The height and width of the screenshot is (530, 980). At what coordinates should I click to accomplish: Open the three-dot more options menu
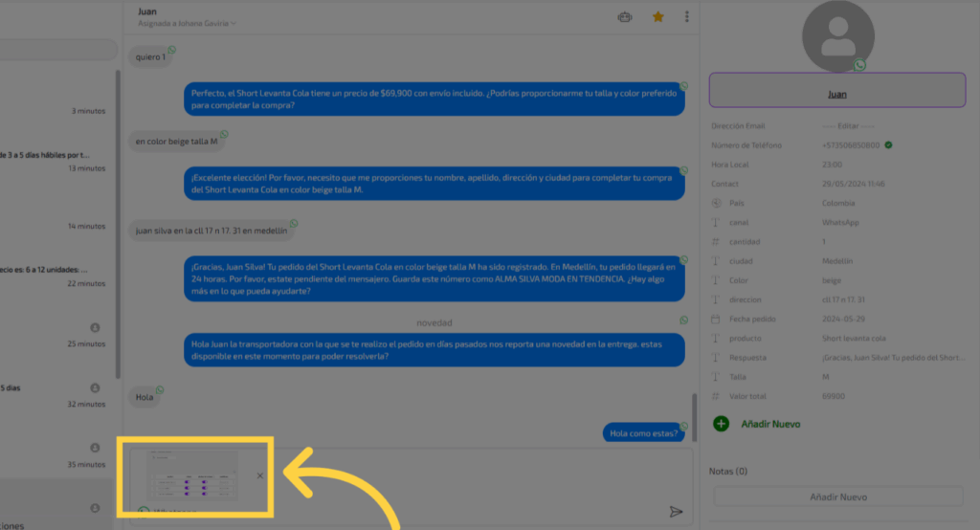686,16
